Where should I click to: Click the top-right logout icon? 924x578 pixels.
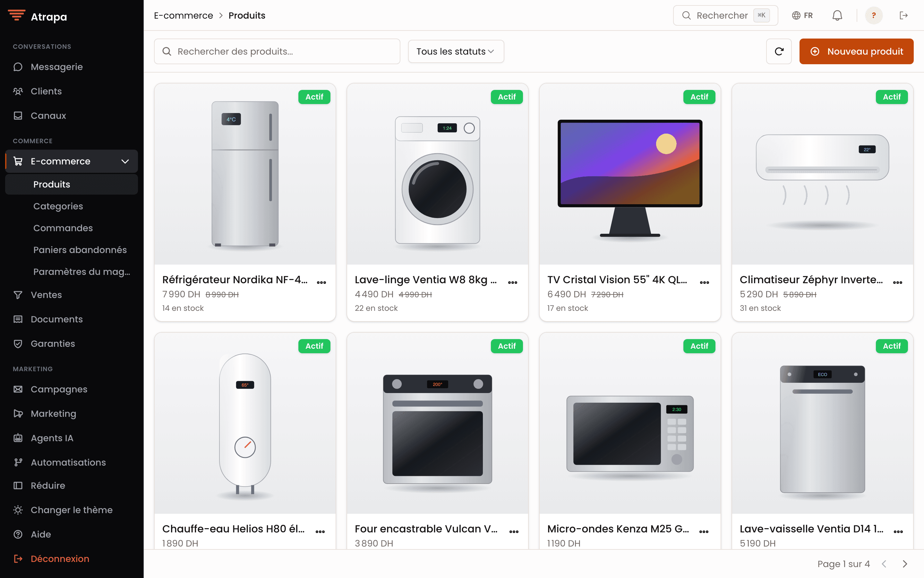(x=903, y=15)
